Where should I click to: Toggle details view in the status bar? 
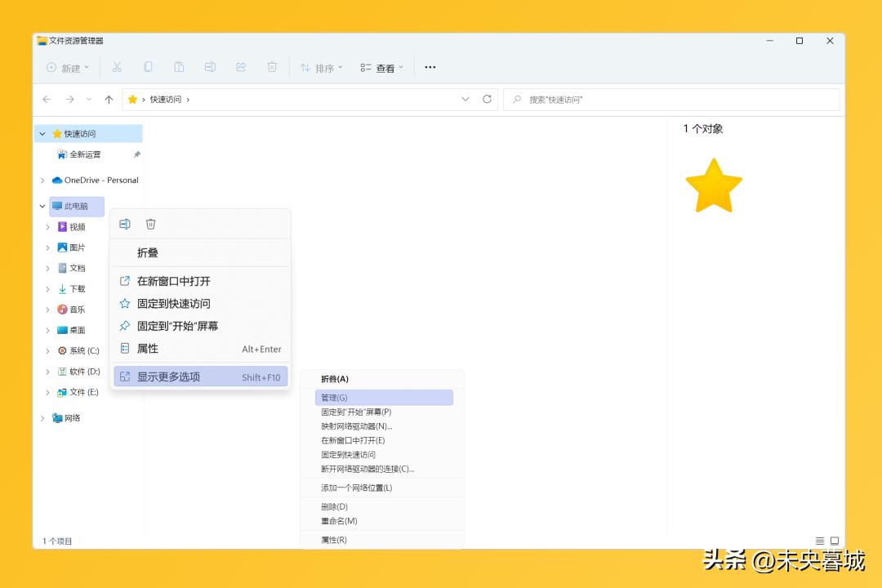818,540
